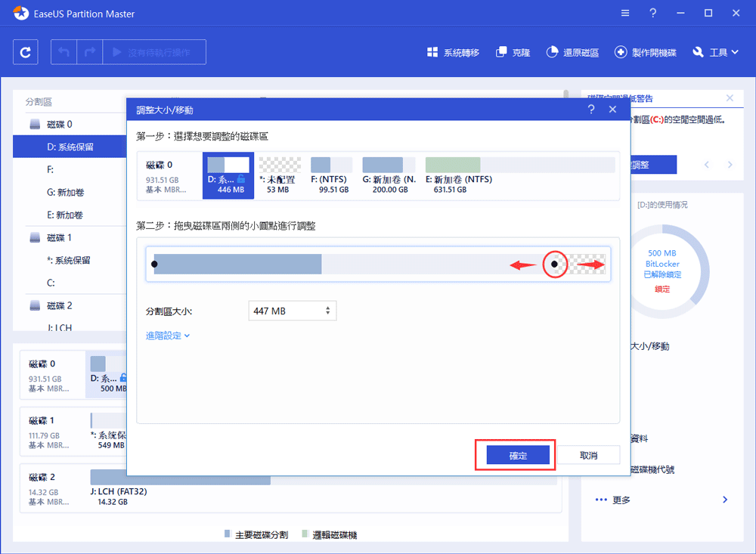Click the refresh disks icon in toolbar
The image size is (756, 554).
point(25,51)
